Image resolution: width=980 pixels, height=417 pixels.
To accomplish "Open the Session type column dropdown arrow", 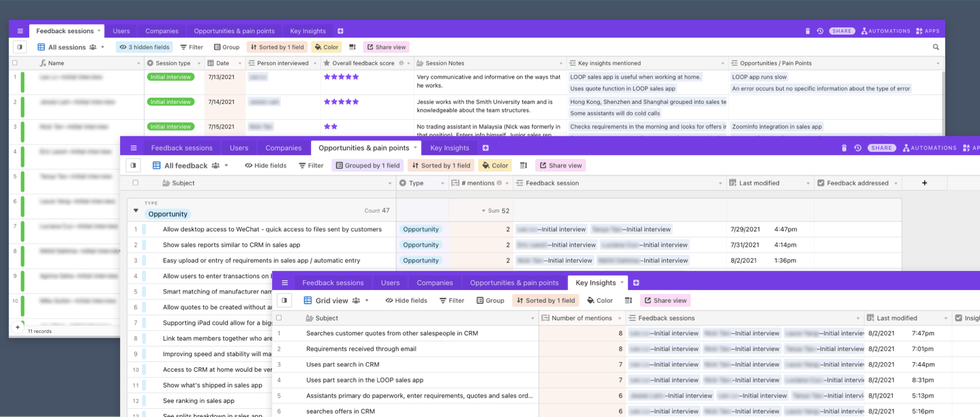I will pyautogui.click(x=199, y=63).
